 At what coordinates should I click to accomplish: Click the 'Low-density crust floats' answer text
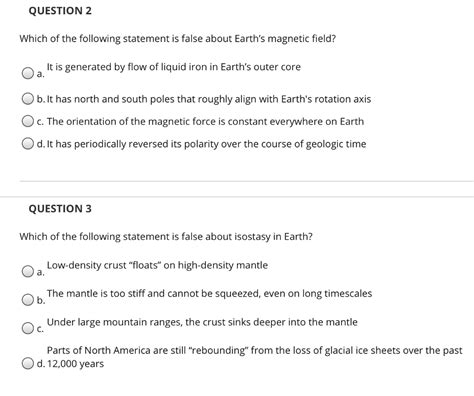[157, 265]
